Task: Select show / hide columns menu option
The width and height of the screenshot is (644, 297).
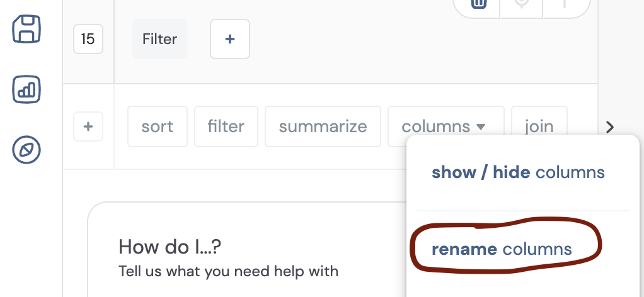Action: coord(519,172)
